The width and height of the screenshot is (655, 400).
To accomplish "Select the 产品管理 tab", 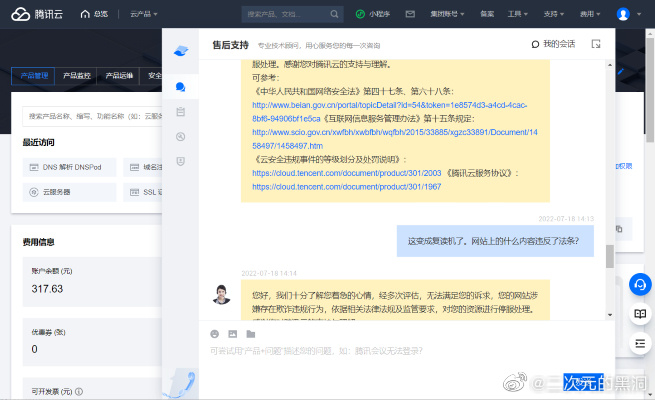I will pos(35,76).
